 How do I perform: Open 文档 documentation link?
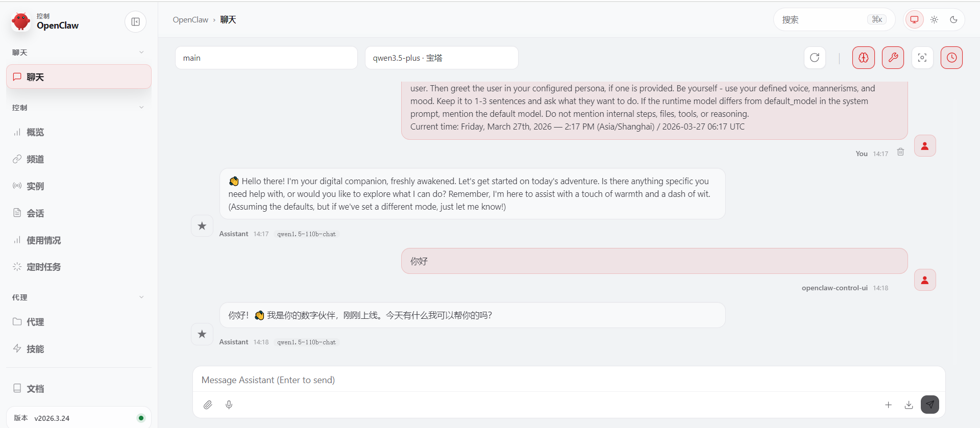(79, 389)
